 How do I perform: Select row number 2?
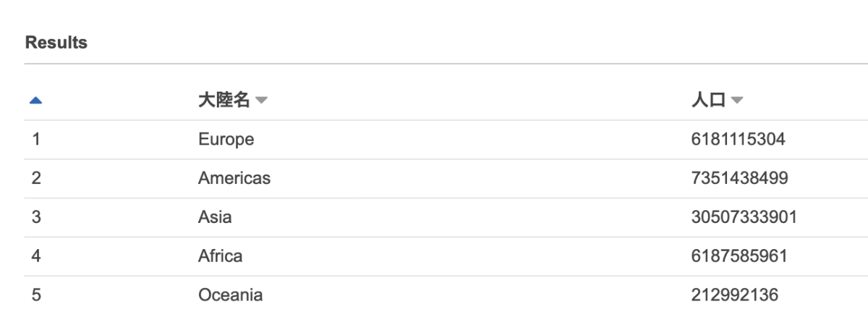36,178
